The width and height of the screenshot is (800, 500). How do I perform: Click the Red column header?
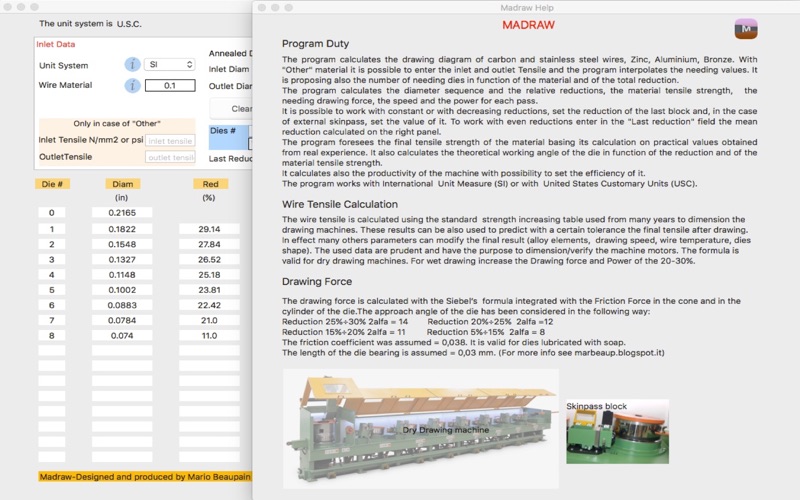pyautogui.click(x=210, y=184)
